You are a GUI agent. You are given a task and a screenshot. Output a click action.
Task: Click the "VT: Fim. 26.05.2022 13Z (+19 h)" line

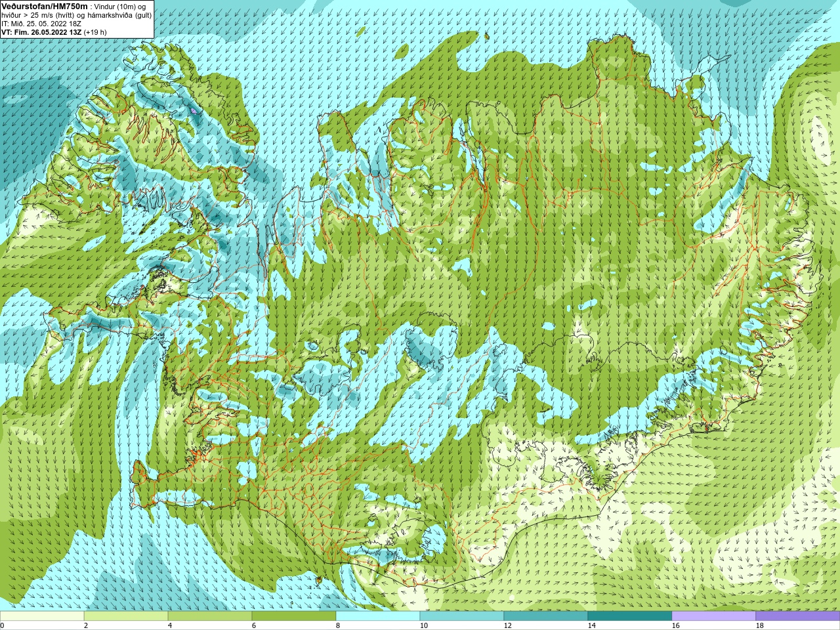[x=54, y=32]
